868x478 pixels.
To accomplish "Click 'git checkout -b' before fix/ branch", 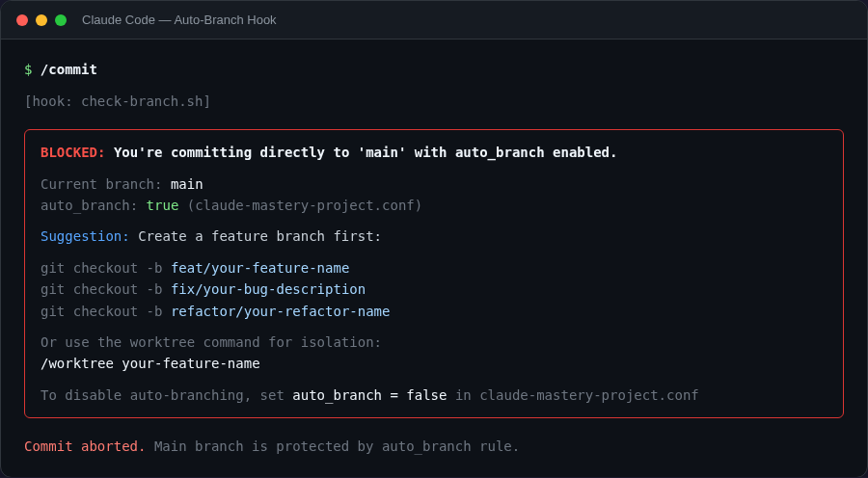I will 101,289.
